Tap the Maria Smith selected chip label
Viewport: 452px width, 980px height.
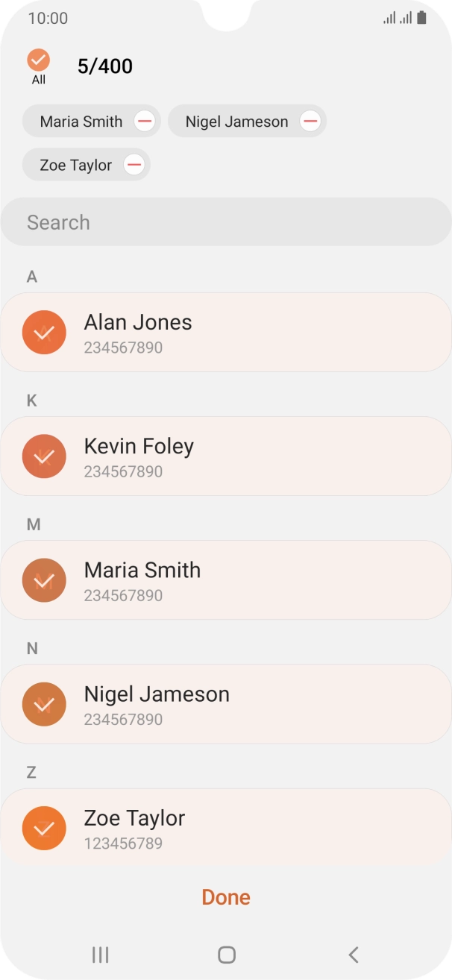coord(81,121)
